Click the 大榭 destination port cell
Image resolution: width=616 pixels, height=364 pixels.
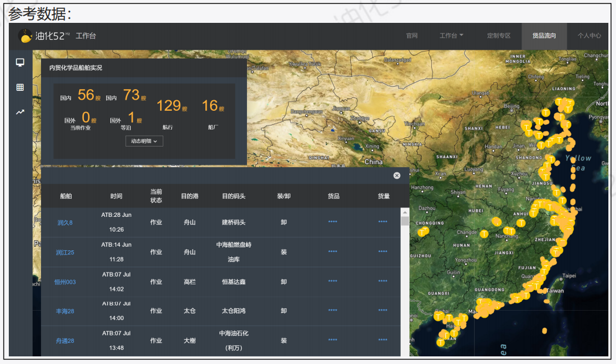pos(189,341)
